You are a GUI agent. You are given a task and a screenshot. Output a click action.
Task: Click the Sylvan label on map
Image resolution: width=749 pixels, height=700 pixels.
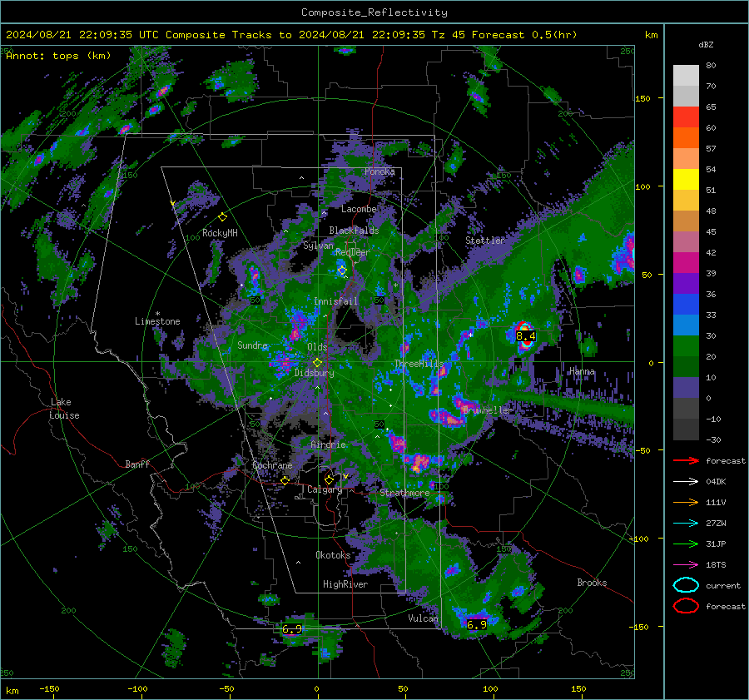click(318, 246)
